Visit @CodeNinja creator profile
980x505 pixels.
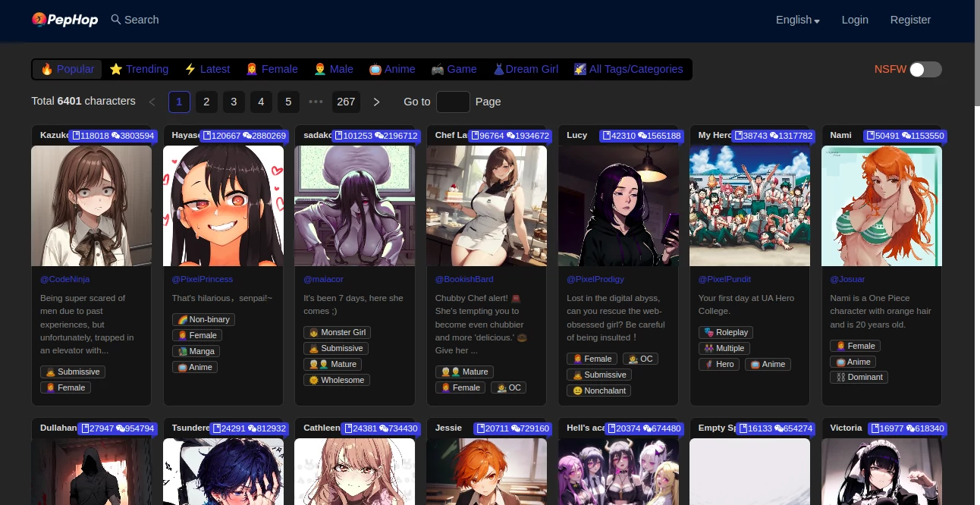pyautogui.click(x=64, y=279)
